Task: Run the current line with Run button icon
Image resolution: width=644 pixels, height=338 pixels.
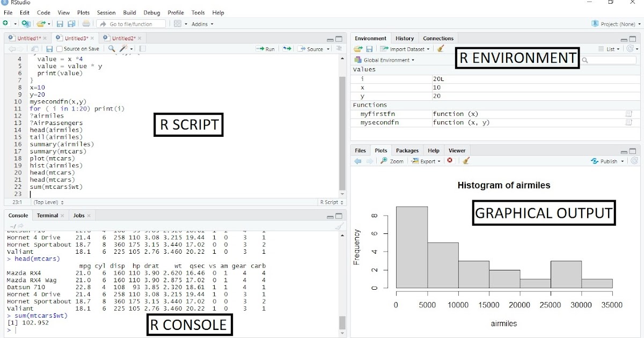Action: click(266, 48)
